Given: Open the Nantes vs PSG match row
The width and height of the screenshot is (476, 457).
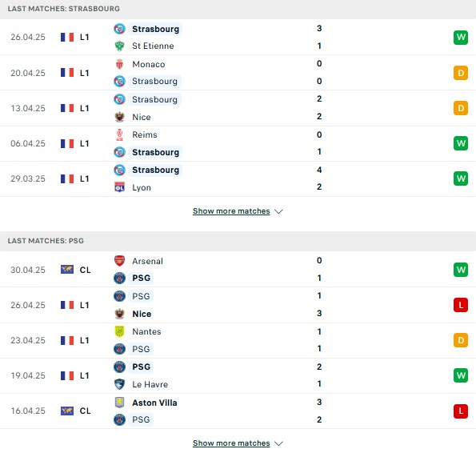Looking at the screenshot, I should [238, 340].
